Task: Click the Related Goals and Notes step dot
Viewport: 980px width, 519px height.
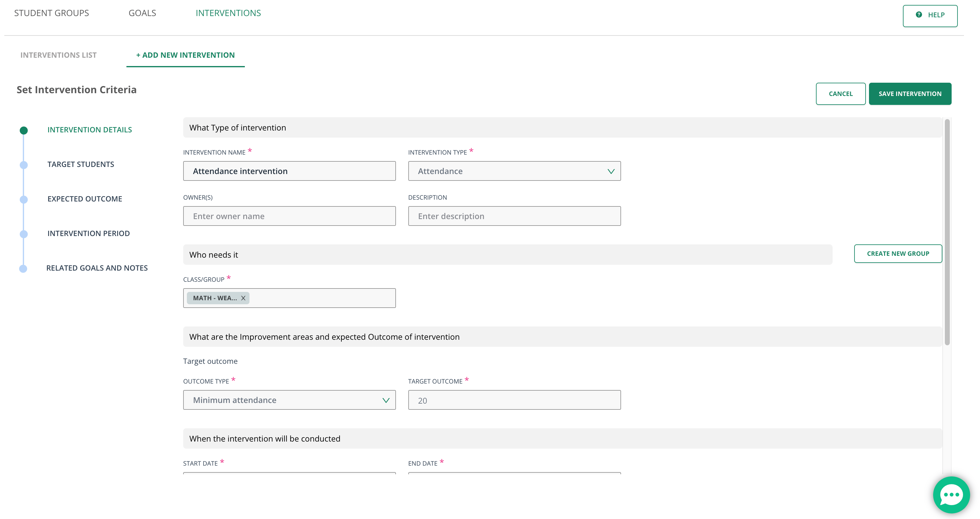Action: pyautogui.click(x=23, y=268)
